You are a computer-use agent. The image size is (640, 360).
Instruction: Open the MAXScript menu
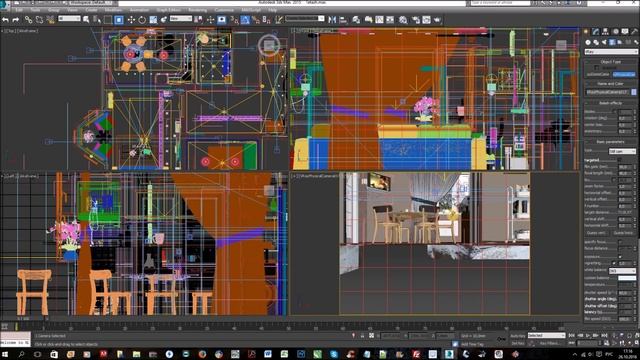[x=251, y=10]
